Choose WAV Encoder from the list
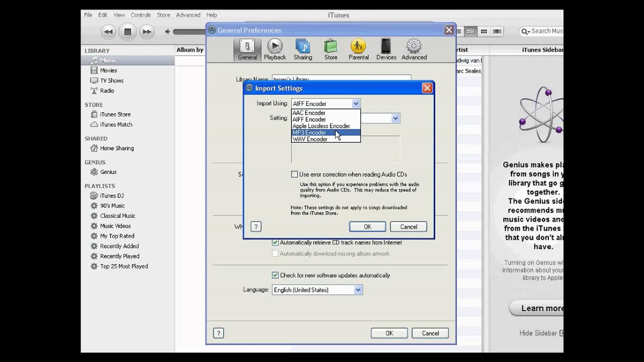Image resolution: width=644 pixels, height=362 pixels. (326, 139)
